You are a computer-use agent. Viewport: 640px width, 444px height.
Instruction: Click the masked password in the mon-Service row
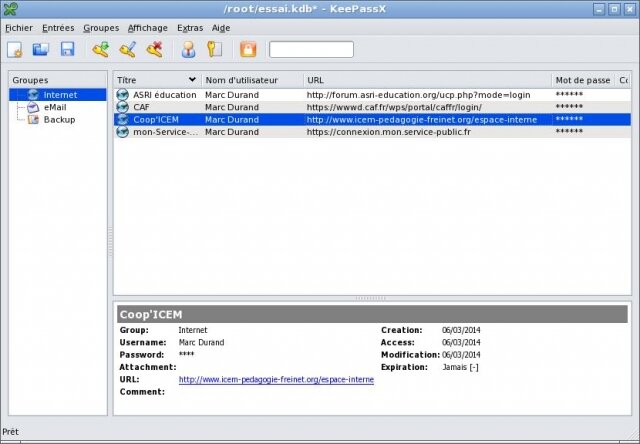(x=569, y=131)
